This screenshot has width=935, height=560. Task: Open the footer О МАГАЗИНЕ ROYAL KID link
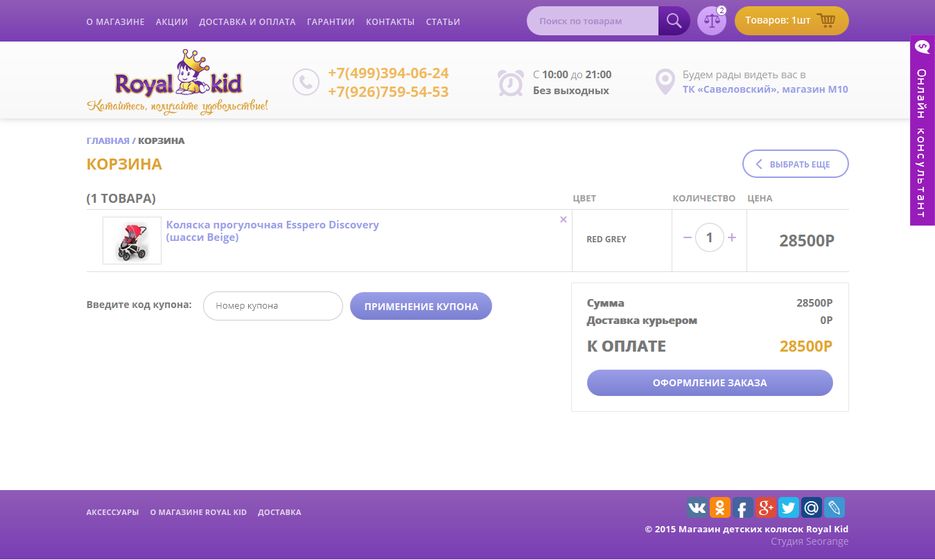198,512
